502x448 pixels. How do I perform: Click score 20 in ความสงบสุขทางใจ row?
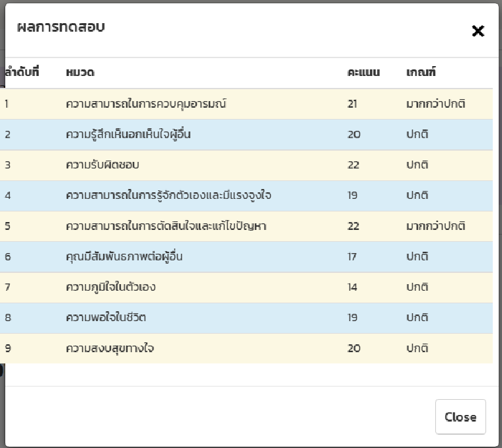[354, 348]
